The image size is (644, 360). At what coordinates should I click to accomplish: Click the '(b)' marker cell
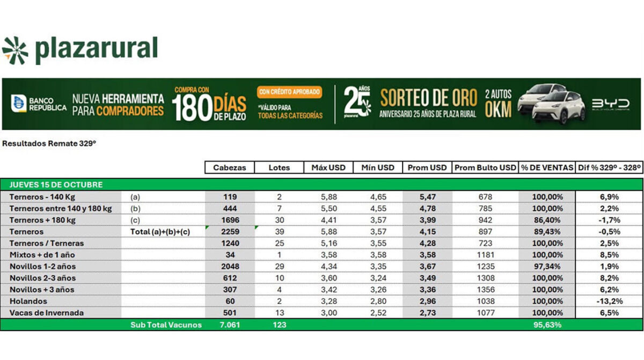135,208
